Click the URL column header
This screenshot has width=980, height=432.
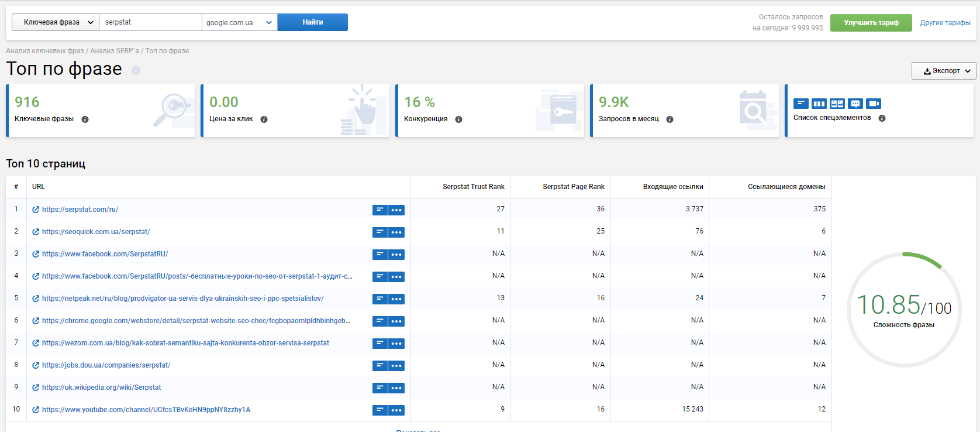point(39,187)
